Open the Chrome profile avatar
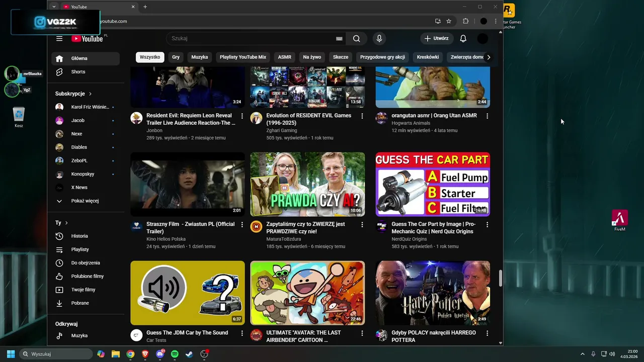 [x=484, y=21]
